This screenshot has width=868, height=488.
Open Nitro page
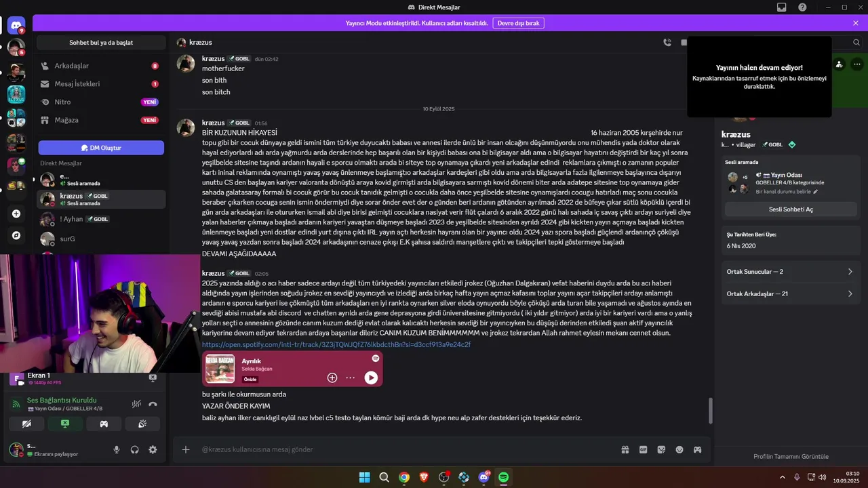click(x=101, y=102)
